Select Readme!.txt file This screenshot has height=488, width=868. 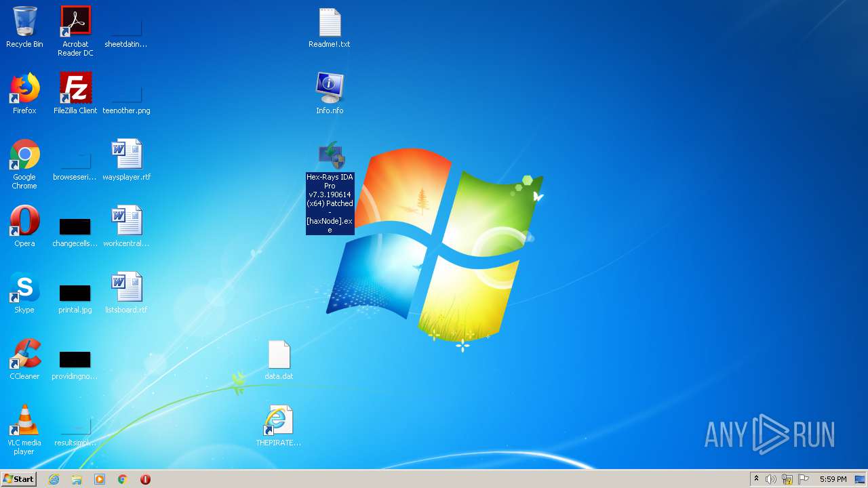330,27
